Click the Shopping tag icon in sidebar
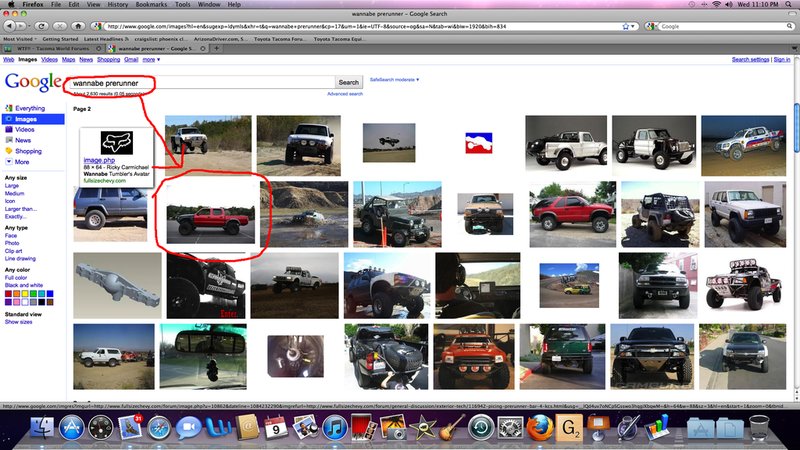 pos(9,151)
